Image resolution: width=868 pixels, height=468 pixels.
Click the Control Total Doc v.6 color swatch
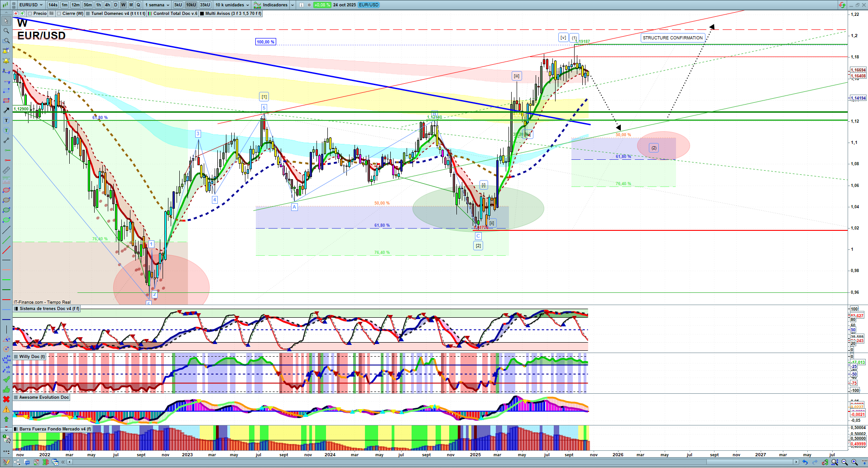pos(150,14)
